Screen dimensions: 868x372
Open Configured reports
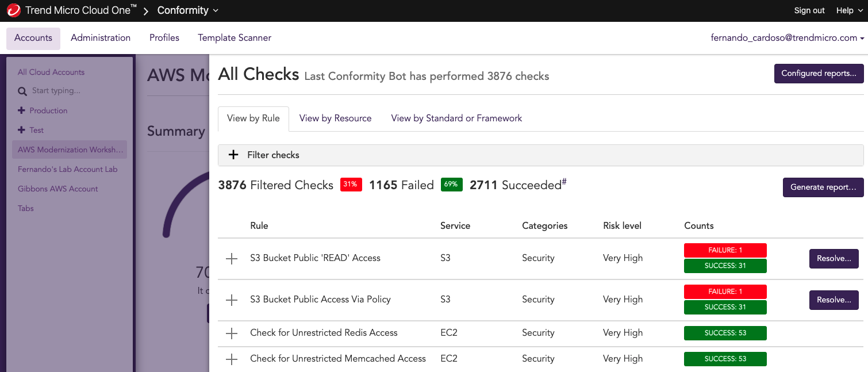pos(819,74)
